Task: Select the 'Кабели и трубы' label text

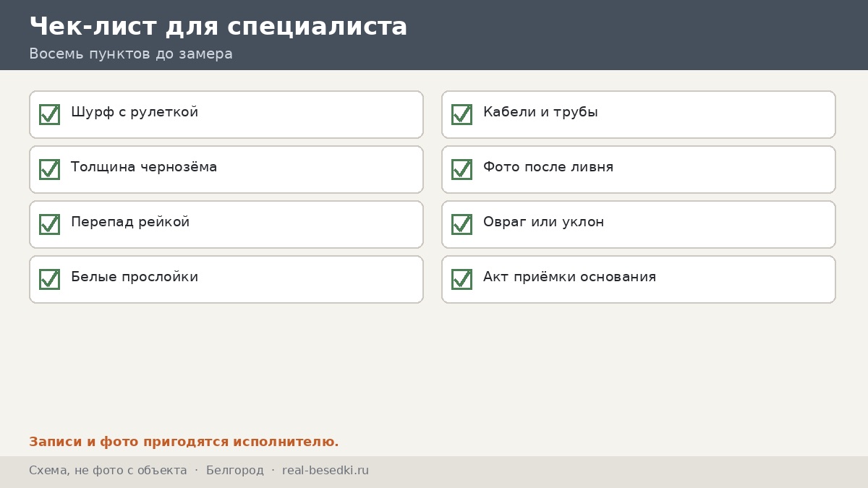Action: 540,113
